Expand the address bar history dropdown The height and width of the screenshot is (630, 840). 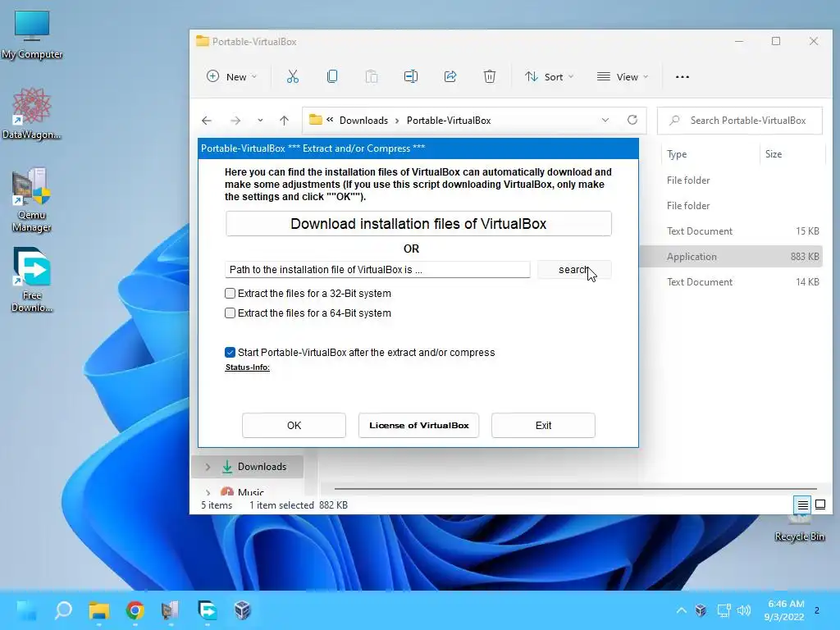click(x=605, y=120)
